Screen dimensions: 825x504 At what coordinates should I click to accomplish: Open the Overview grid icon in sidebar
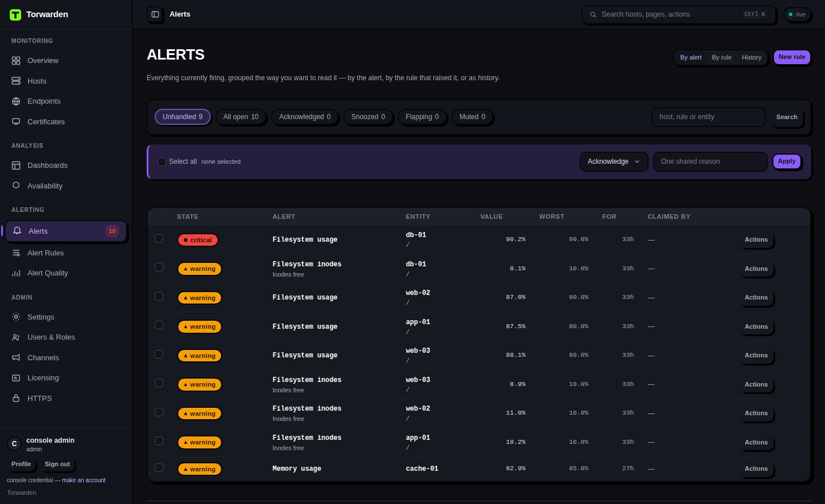(16, 61)
